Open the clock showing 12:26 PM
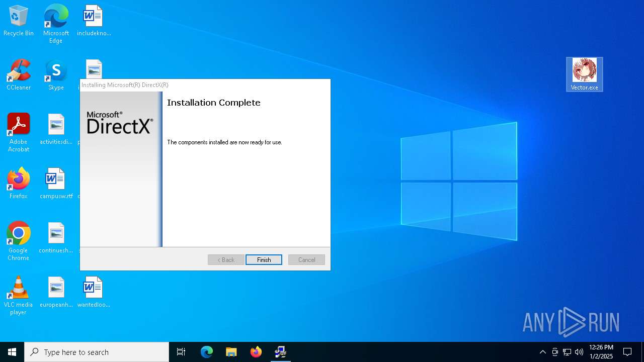Viewport: 644px width, 362px height. tap(601, 352)
